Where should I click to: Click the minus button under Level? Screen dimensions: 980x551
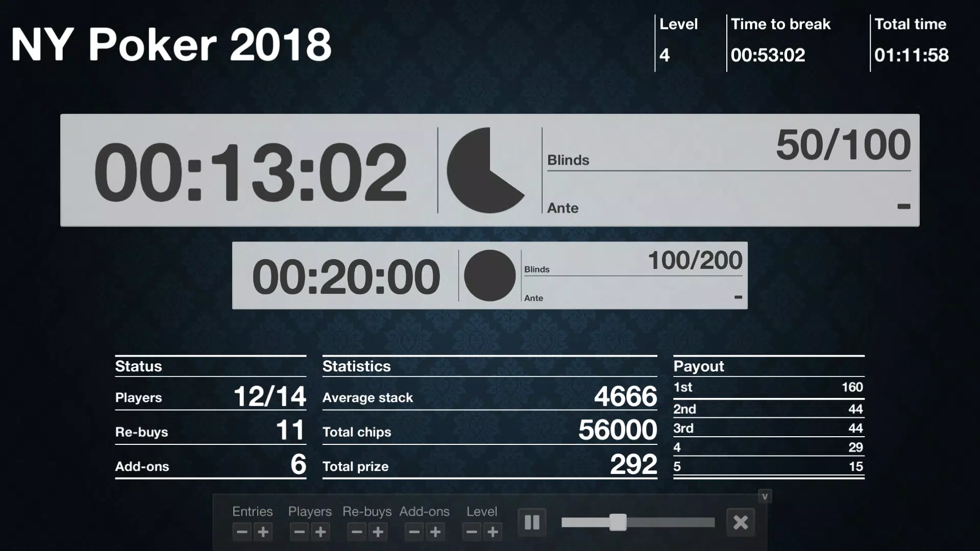coord(471,532)
